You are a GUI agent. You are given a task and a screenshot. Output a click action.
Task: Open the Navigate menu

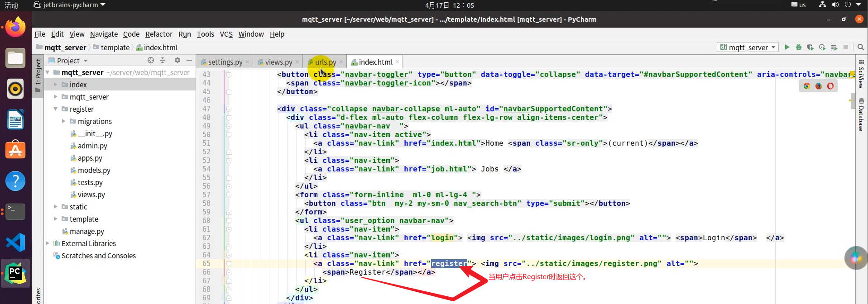point(104,34)
